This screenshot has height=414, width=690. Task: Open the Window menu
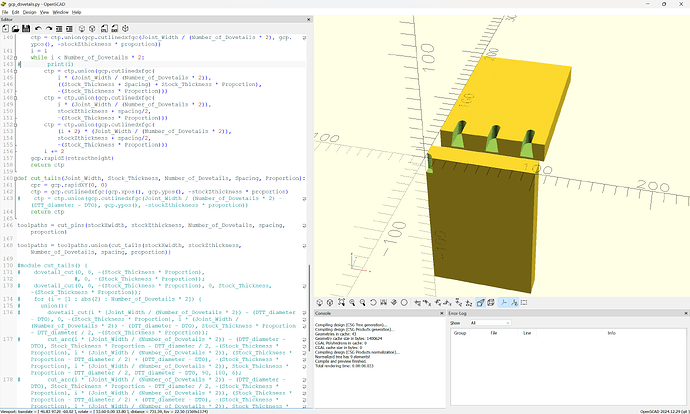[61, 12]
